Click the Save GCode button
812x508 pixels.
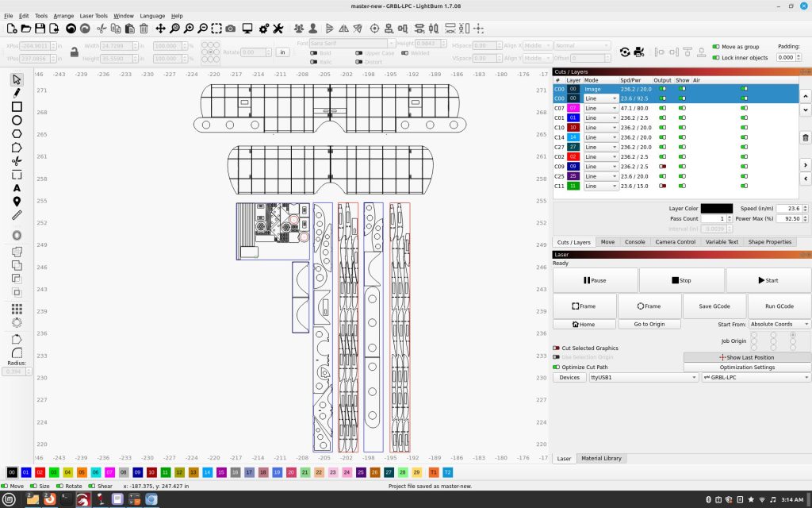[710, 306]
